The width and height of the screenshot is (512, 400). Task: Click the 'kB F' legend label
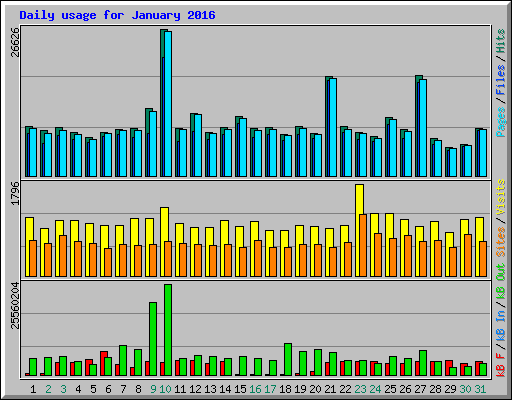501,364
